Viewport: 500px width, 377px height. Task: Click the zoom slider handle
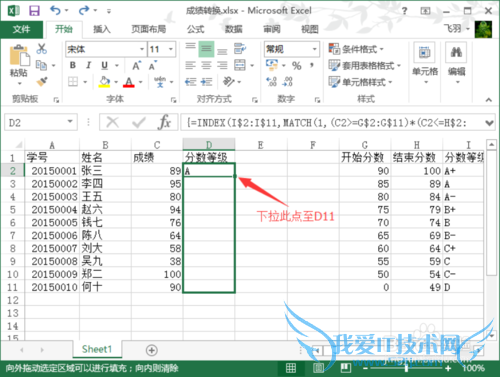coord(406,368)
